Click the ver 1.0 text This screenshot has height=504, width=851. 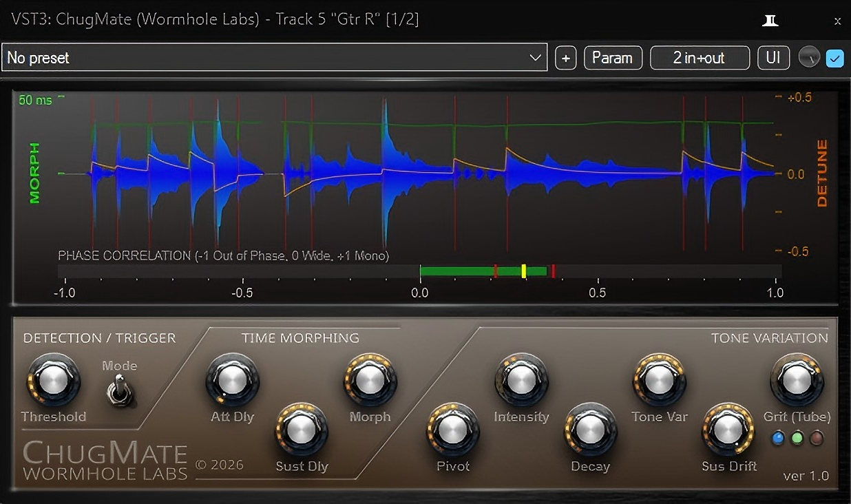(806, 476)
